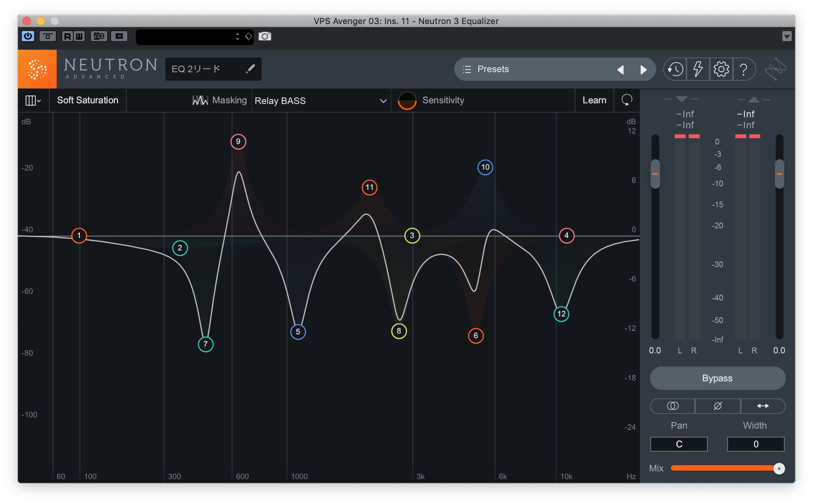Select EQ node 9
This screenshot has width=813, height=504.
tap(238, 141)
